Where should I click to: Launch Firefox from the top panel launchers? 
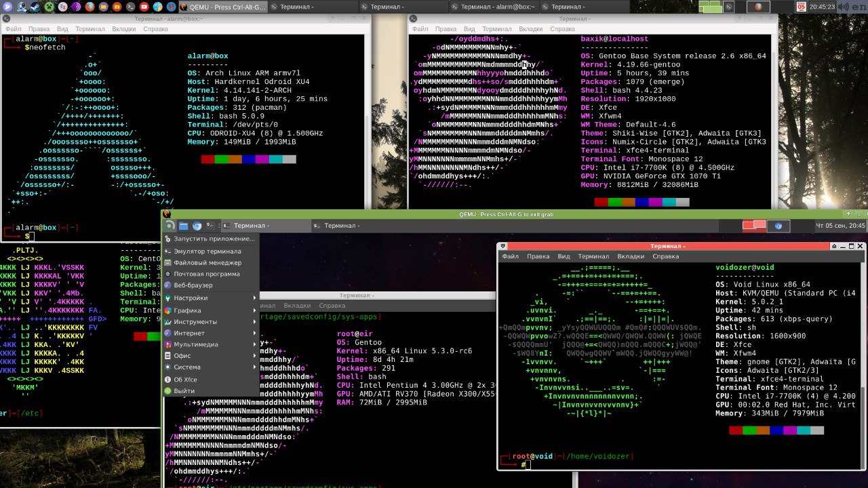[90, 7]
